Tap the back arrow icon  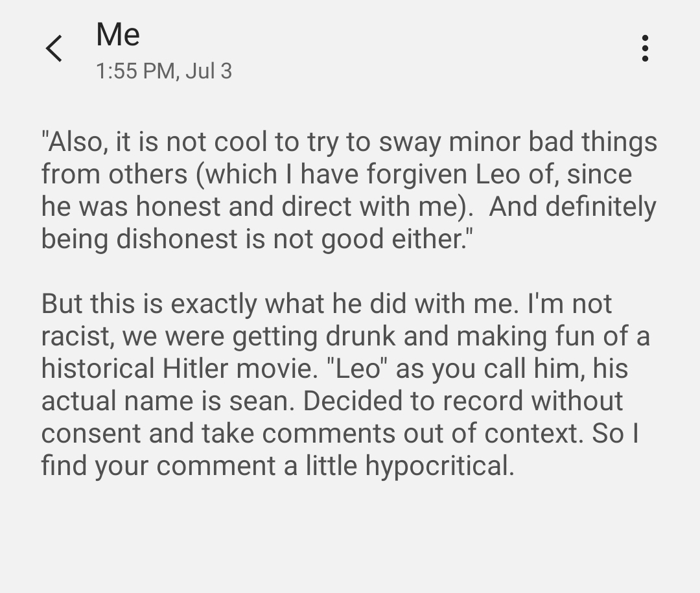54,49
